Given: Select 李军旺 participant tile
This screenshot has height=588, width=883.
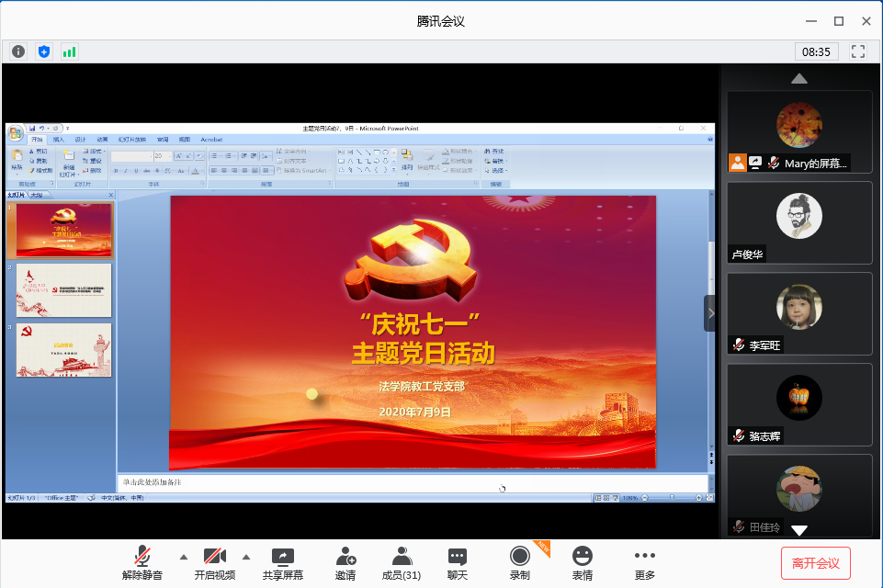Looking at the screenshot, I should pyautogui.click(x=799, y=313).
